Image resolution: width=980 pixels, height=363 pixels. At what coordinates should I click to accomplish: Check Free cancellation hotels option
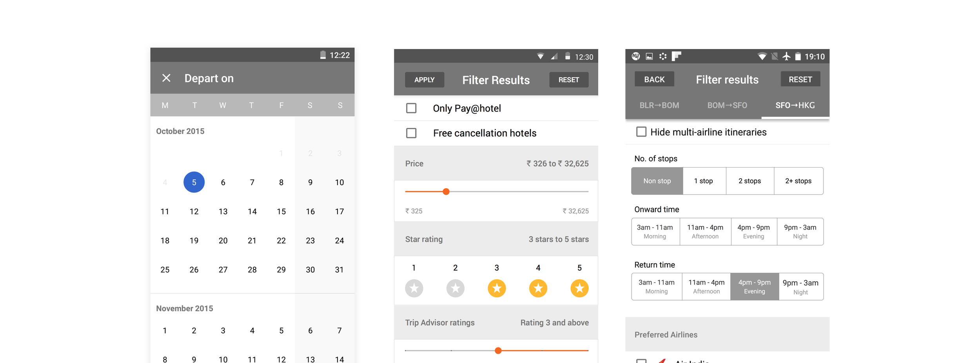click(x=411, y=133)
